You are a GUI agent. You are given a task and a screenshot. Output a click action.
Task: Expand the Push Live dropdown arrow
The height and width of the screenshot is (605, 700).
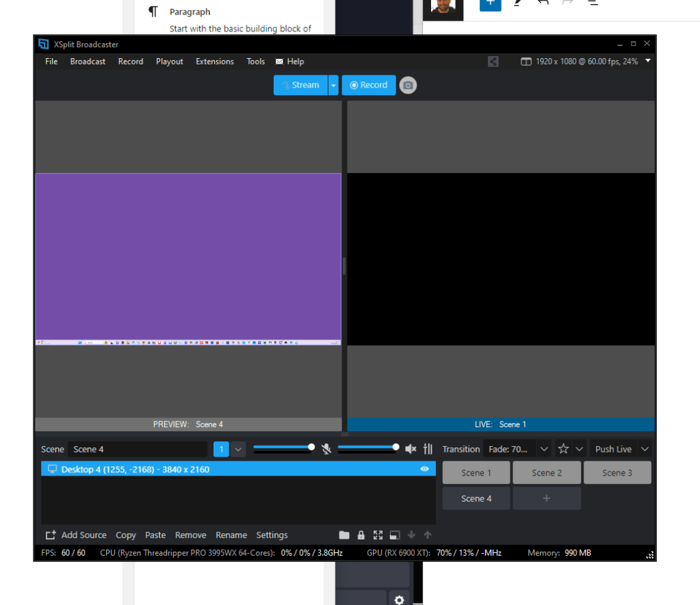645,449
